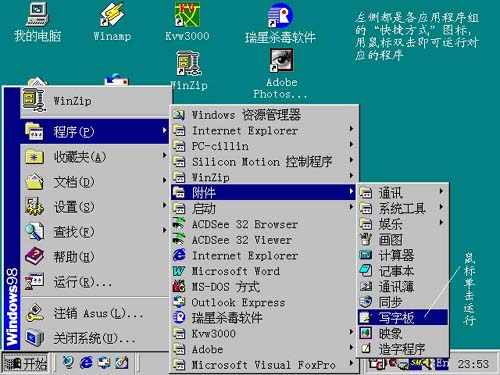Open 设置(S) in the Start menu

click(x=95, y=207)
